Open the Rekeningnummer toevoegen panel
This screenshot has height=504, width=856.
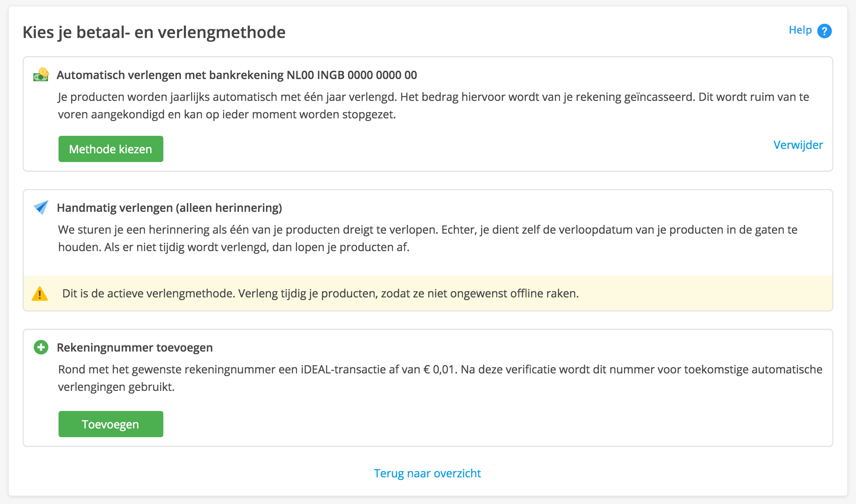click(135, 348)
